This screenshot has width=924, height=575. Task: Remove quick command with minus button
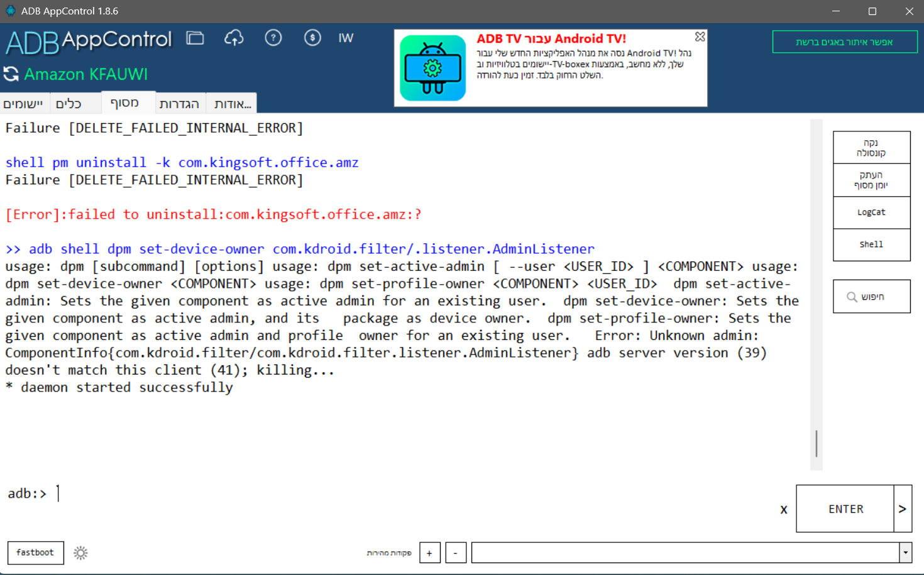tap(456, 553)
